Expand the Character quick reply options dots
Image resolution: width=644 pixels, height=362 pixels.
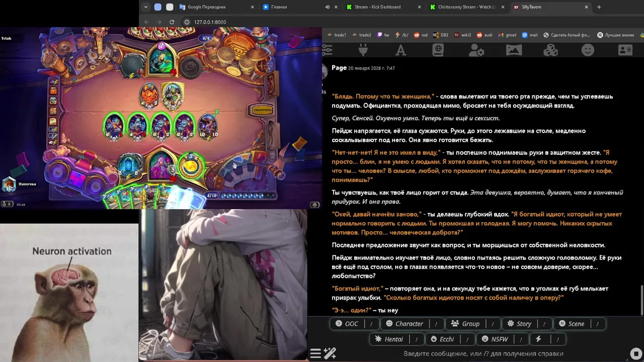click(436, 324)
